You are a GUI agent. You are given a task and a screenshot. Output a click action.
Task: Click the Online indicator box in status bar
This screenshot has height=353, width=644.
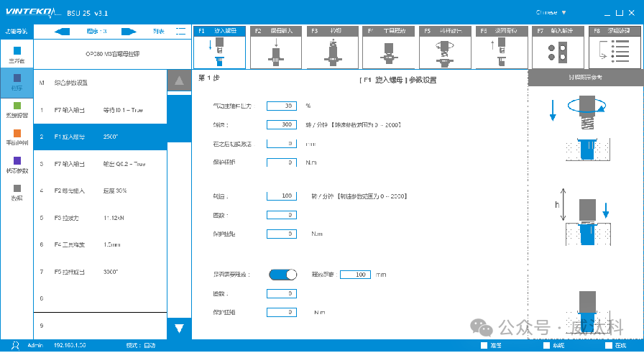tap(609, 346)
